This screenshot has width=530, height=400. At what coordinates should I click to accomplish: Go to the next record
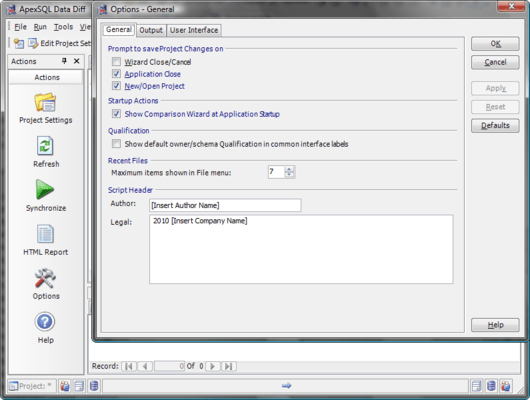point(213,366)
